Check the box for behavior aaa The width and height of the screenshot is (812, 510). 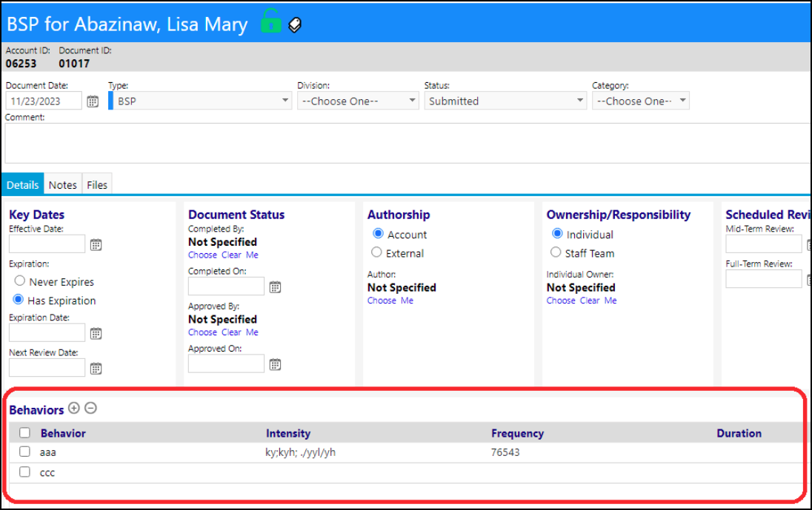[25, 452]
